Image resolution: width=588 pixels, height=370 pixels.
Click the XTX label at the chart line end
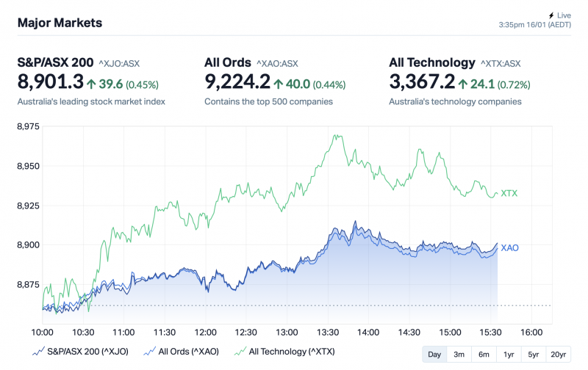pyautogui.click(x=509, y=194)
